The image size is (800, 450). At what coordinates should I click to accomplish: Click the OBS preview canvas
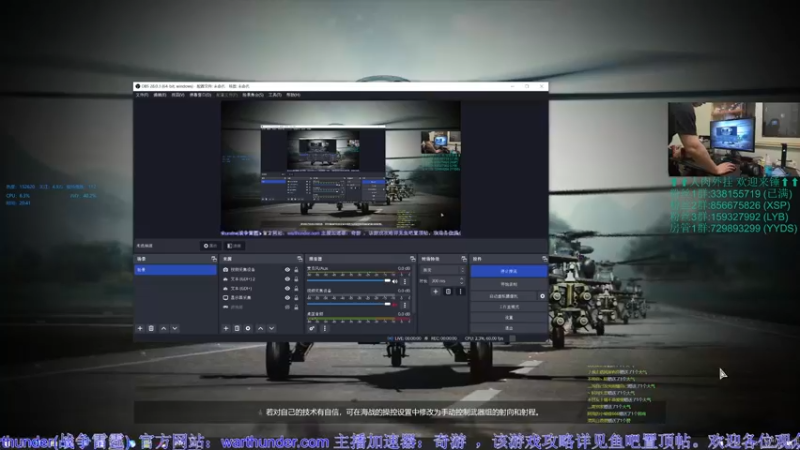(340, 168)
